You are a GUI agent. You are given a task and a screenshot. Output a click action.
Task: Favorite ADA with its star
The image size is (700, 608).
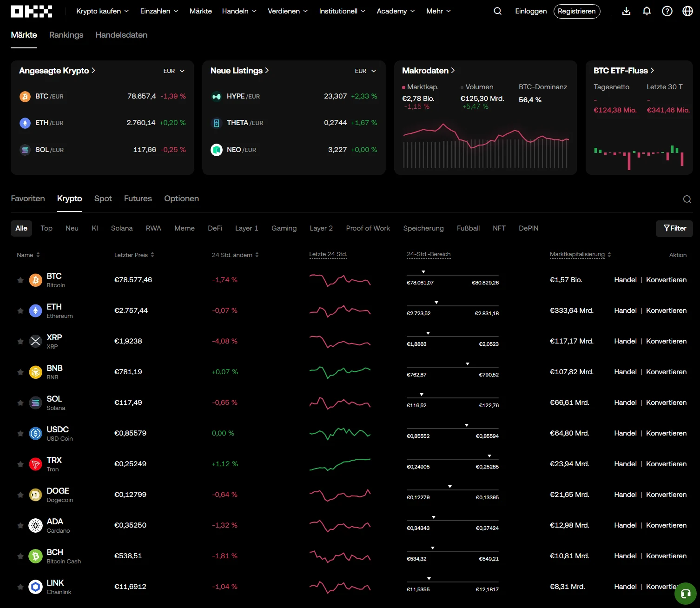tap(20, 526)
